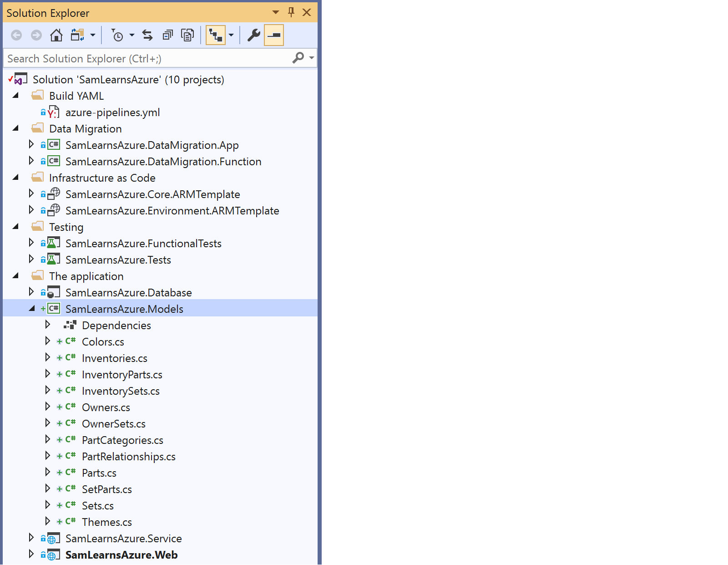The height and width of the screenshot is (565, 728).
Task: Select azure-pipelines.yml file
Action: pos(112,112)
